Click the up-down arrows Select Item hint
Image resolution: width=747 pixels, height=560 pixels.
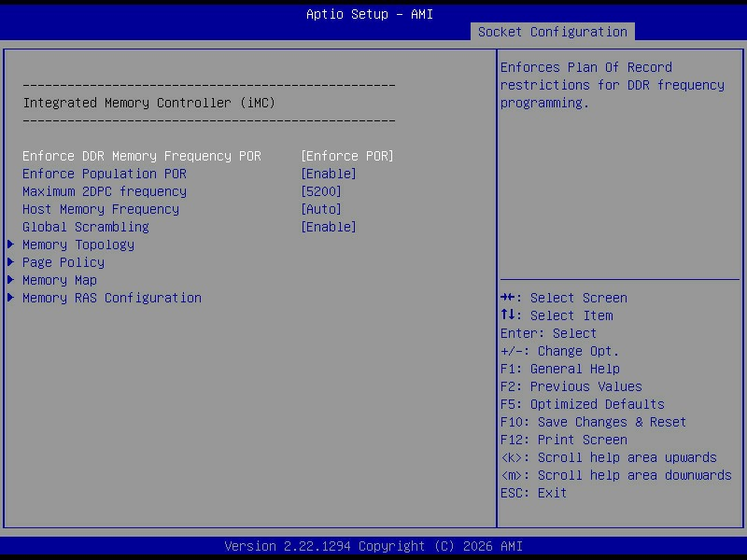[557, 315]
